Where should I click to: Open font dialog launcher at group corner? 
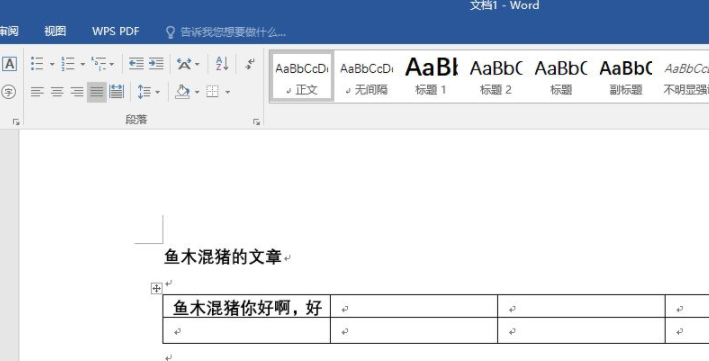[x=16, y=122]
